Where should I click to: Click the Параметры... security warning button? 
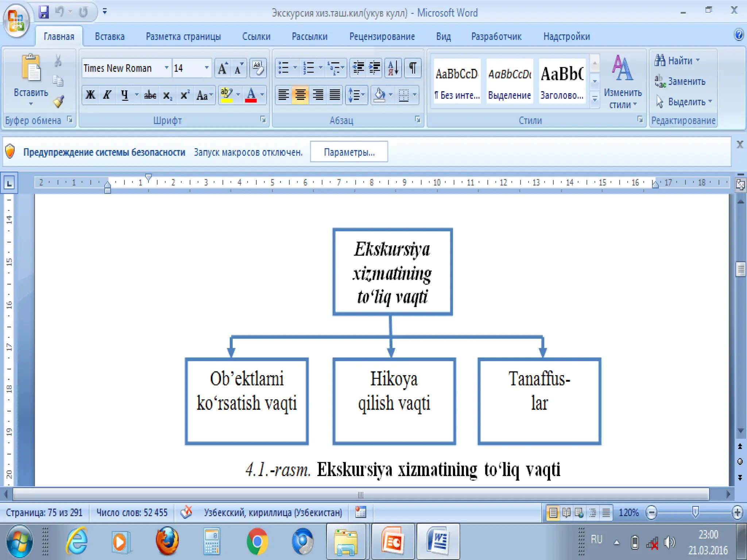click(x=349, y=152)
